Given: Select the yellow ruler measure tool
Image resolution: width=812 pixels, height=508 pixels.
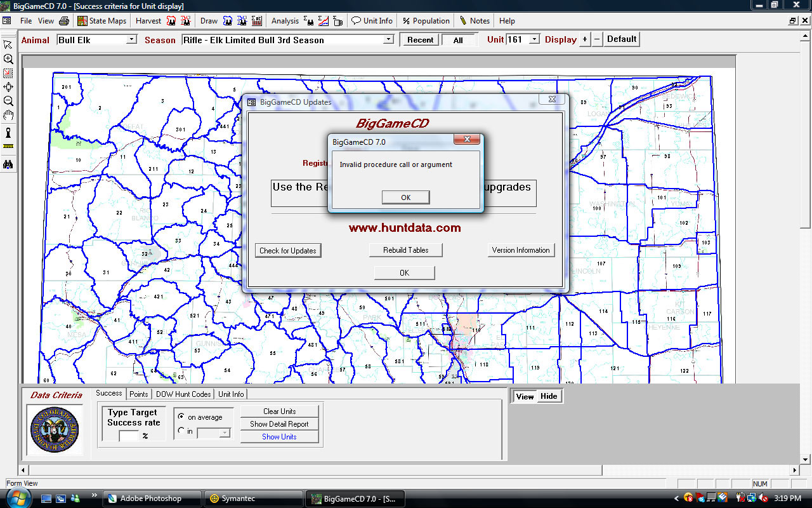Looking at the screenshot, I should coord(8,146).
